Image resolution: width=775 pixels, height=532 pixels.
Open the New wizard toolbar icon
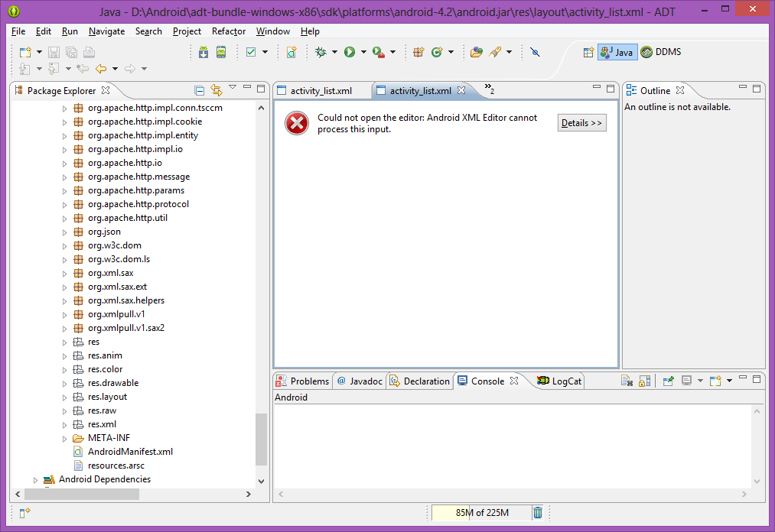[x=25, y=52]
